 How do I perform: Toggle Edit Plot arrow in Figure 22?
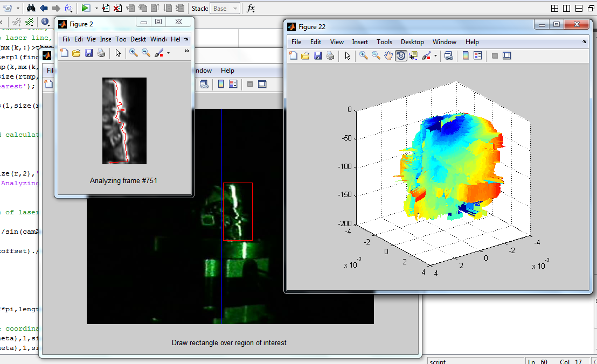click(x=348, y=55)
